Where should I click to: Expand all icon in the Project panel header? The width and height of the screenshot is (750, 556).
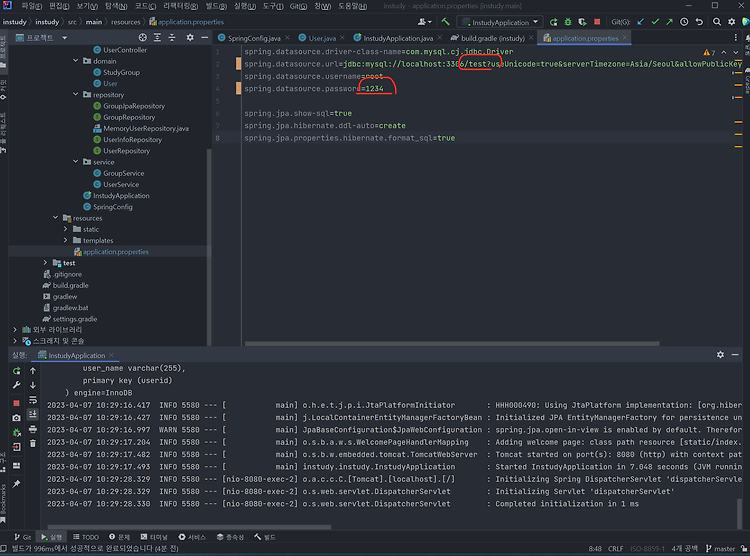point(157,37)
